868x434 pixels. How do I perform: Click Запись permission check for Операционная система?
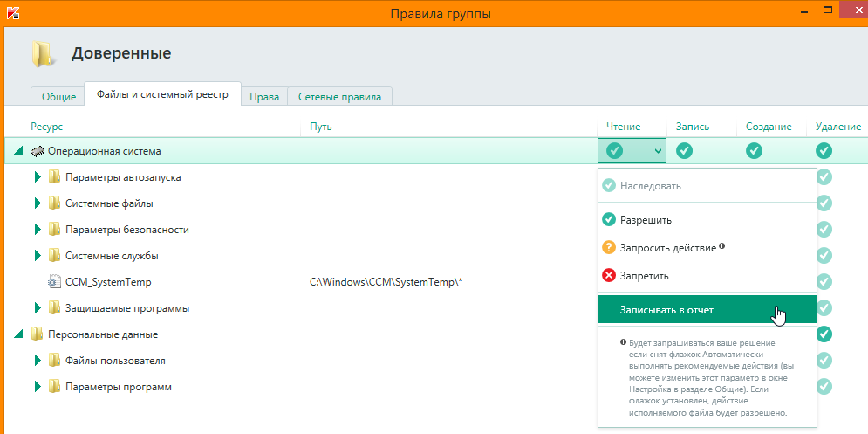point(685,151)
